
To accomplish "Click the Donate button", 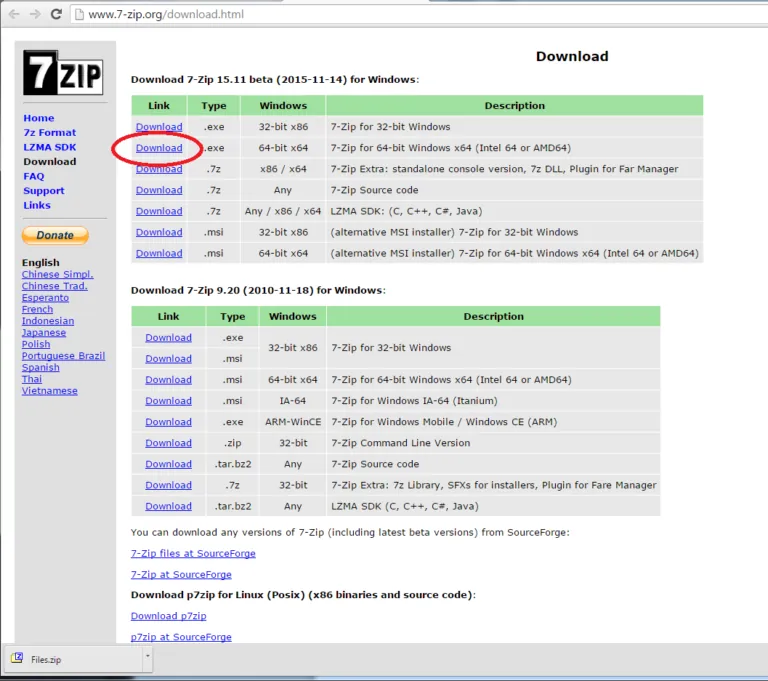I will [x=55, y=235].
